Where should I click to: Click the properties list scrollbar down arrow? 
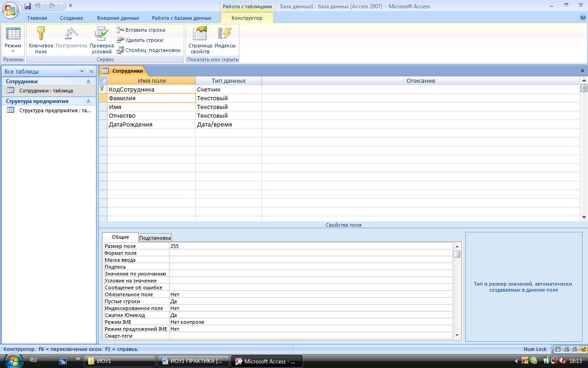pyautogui.click(x=457, y=335)
